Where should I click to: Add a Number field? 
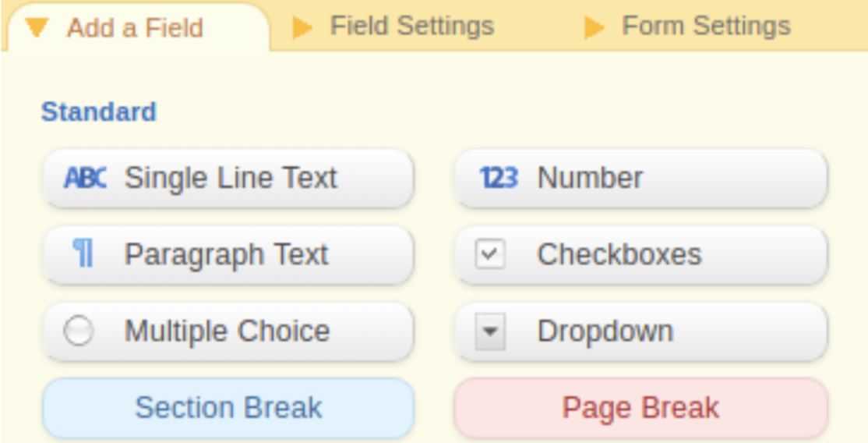click(x=640, y=178)
